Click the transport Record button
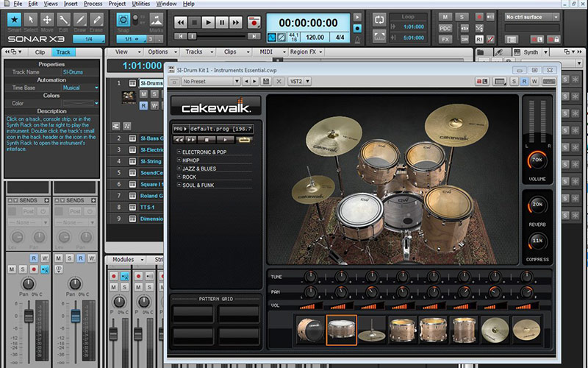 tap(253, 23)
